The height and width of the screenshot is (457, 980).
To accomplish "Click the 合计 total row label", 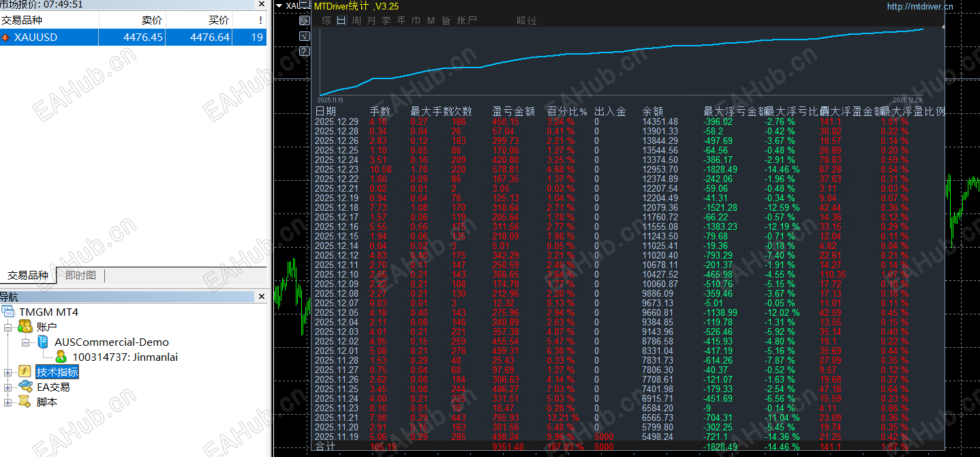I will pyautogui.click(x=326, y=447).
